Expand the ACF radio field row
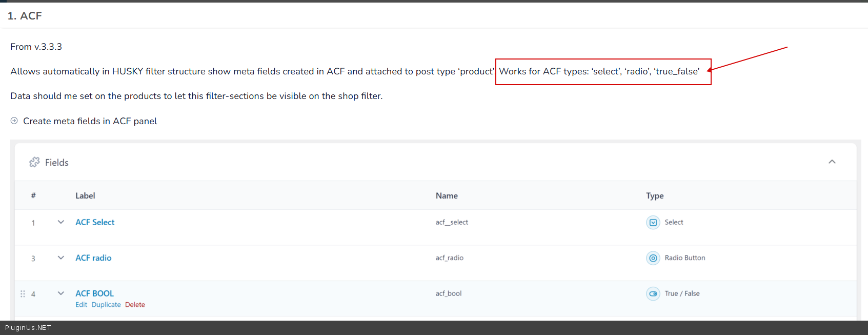 tap(61, 258)
